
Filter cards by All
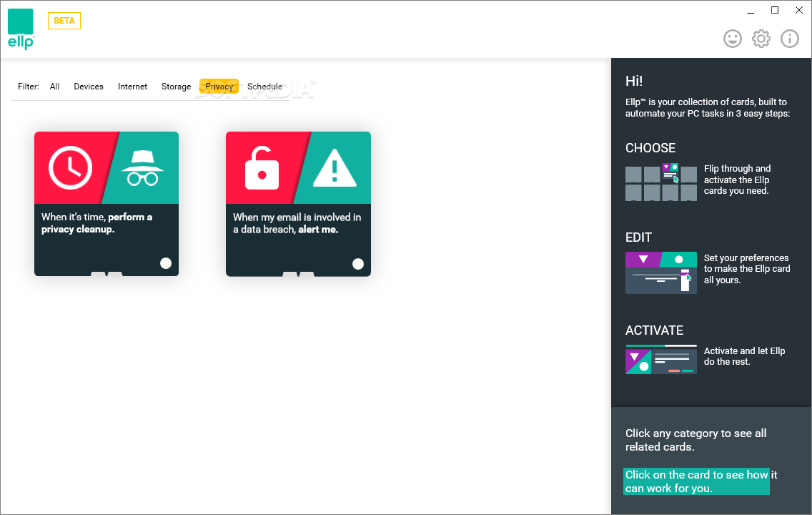pyautogui.click(x=54, y=87)
